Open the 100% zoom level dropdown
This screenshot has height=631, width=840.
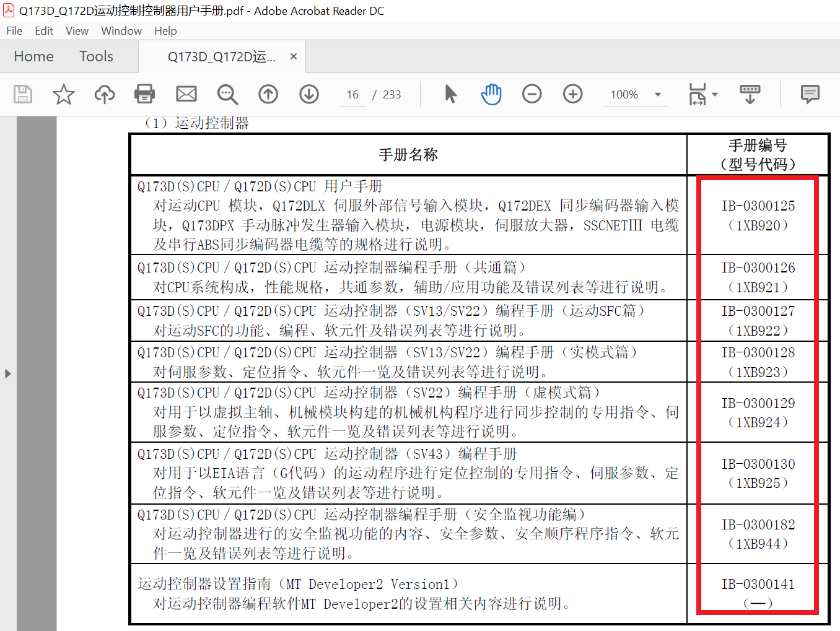[x=657, y=95]
